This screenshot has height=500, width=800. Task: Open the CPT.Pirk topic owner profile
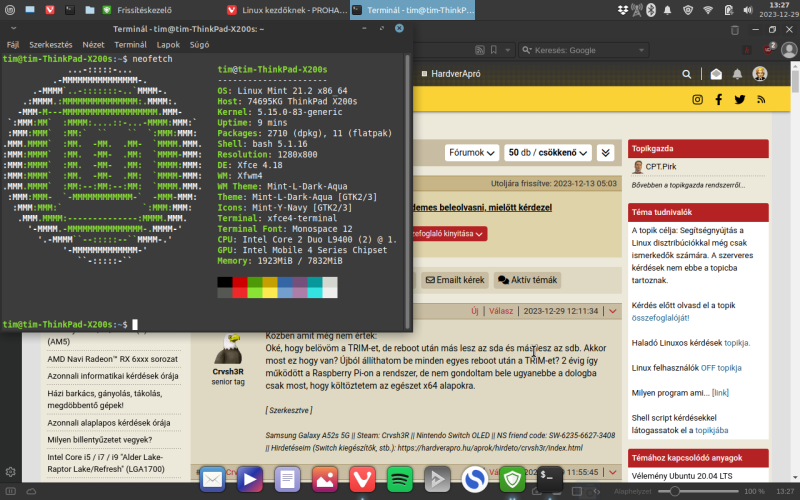pyautogui.click(x=660, y=166)
